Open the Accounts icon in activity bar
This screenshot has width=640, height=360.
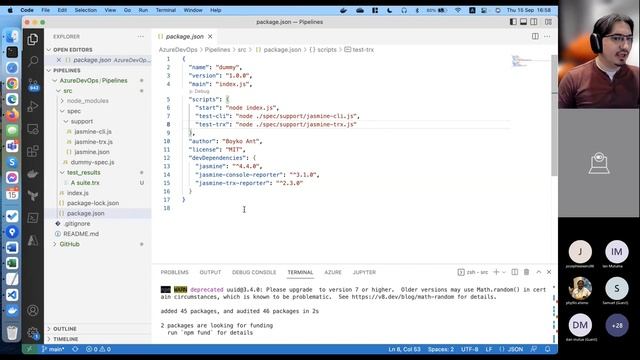(x=33, y=311)
